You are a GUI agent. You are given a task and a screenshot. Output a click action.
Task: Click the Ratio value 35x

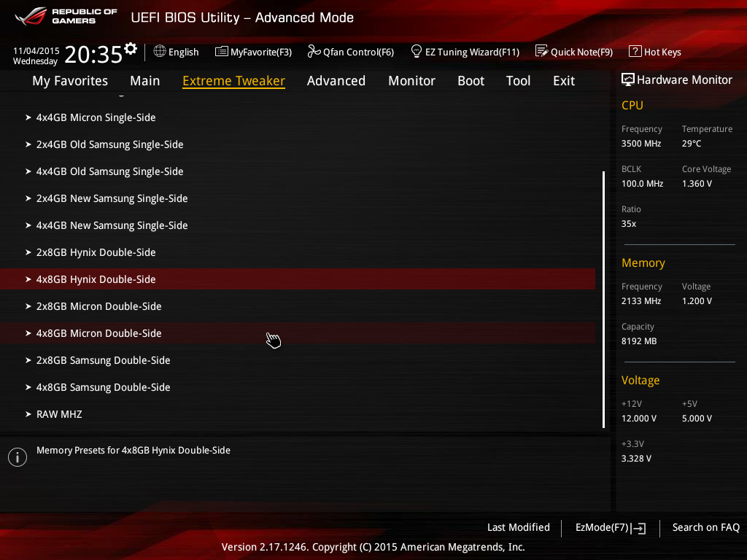click(629, 224)
